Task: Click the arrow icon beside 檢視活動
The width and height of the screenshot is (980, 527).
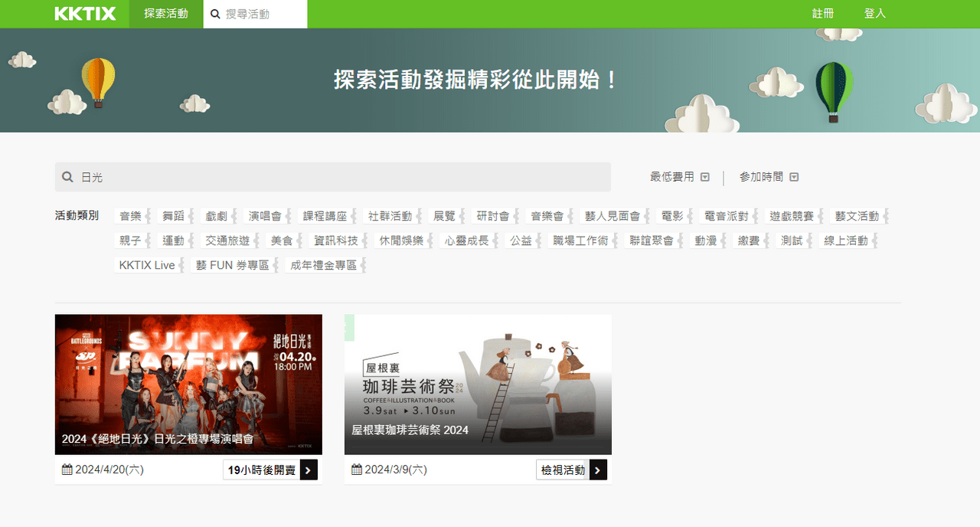Action: pos(598,470)
